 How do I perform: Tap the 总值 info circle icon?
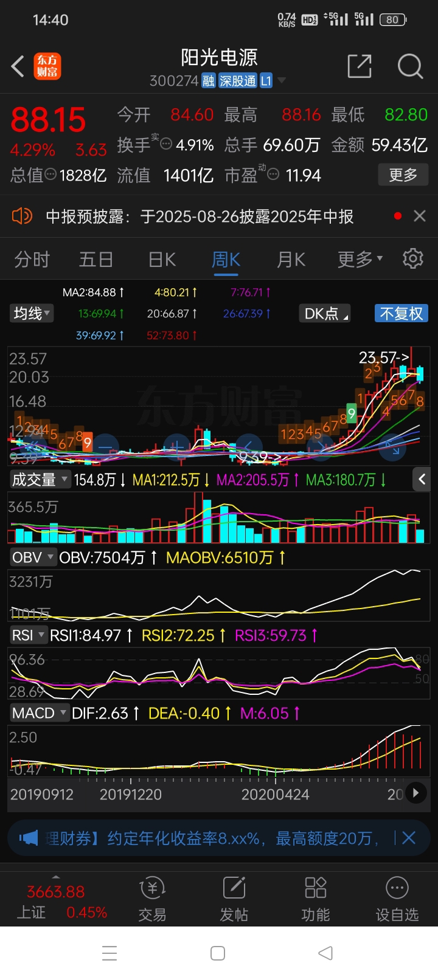coord(50,174)
